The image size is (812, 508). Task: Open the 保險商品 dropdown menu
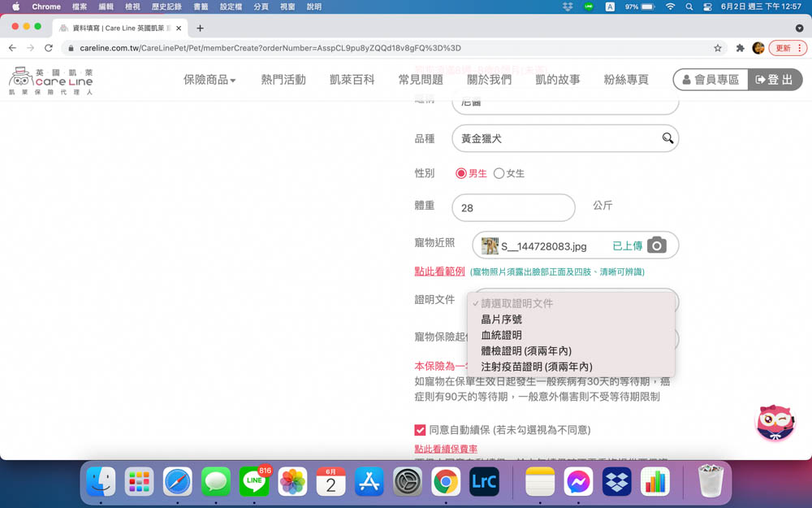click(x=209, y=81)
